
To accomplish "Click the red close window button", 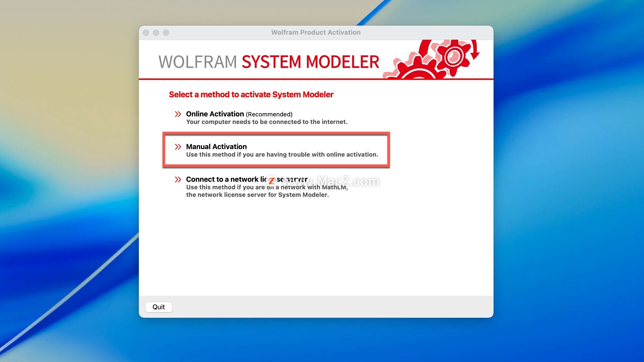I will click(x=146, y=33).
